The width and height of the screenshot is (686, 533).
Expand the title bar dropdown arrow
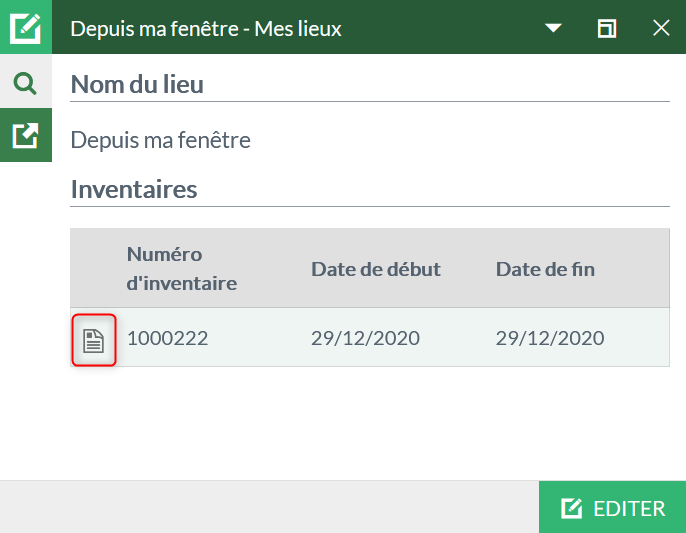[553, 28]
